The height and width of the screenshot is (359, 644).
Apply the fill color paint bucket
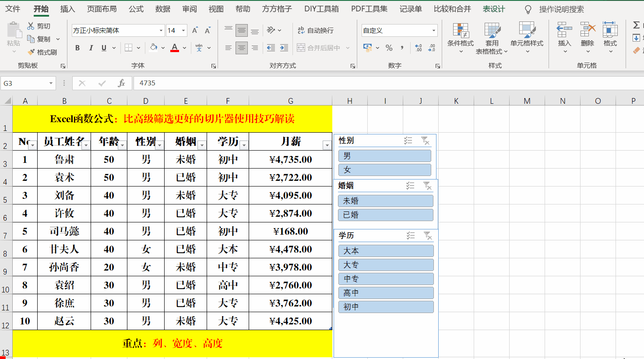coord(154,48)
